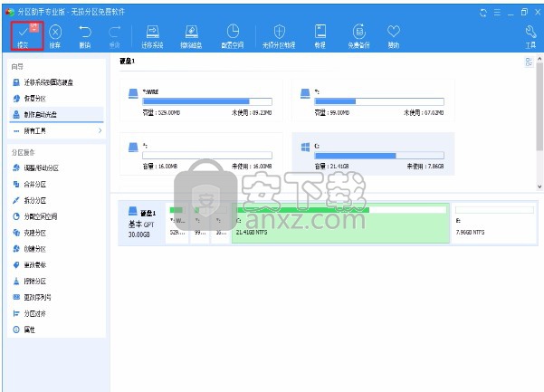Click the Windows logo on C: card
Image resolution: width=544 pixels, height=392 pixels.
pos(305,147)
